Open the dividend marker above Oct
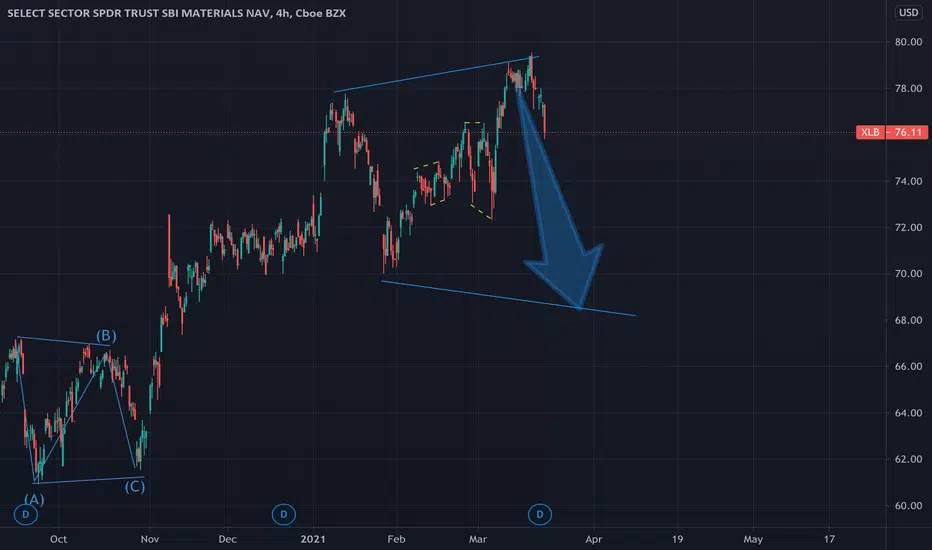This screenshot has height=550, width=932. pos(26,514)
